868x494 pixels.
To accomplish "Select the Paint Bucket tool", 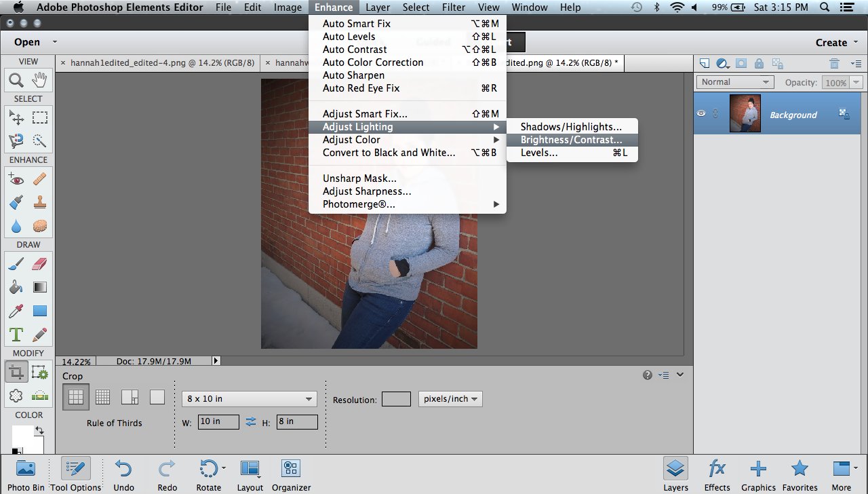I will tap(16, 287).
